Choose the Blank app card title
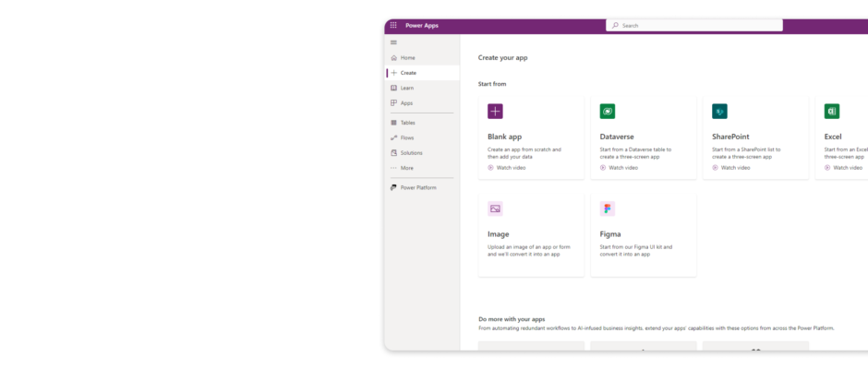The image size is (868, 369). (504, 137)
